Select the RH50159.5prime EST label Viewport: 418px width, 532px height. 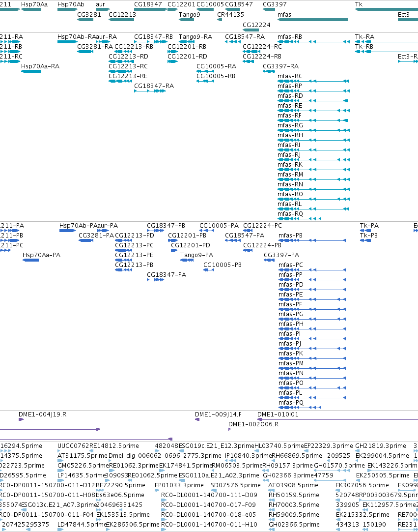click(x=294, y=495)
